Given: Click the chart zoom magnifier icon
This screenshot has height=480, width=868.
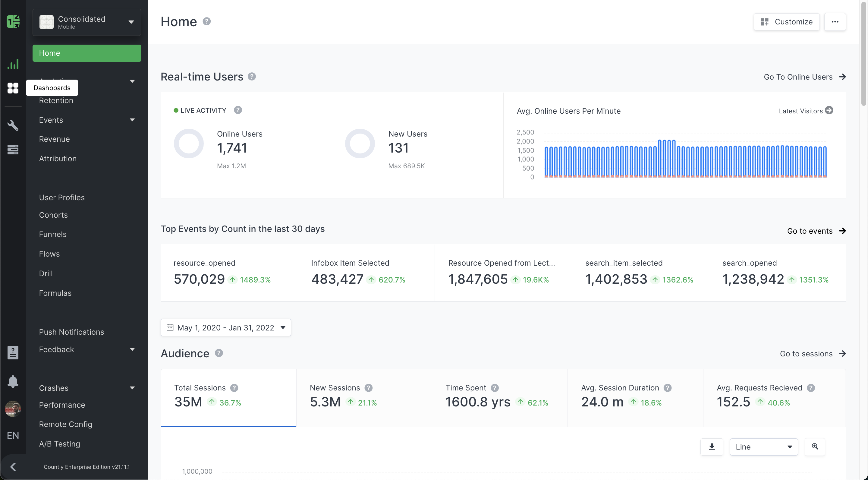Looking at the screenshot, I should 815,447.
